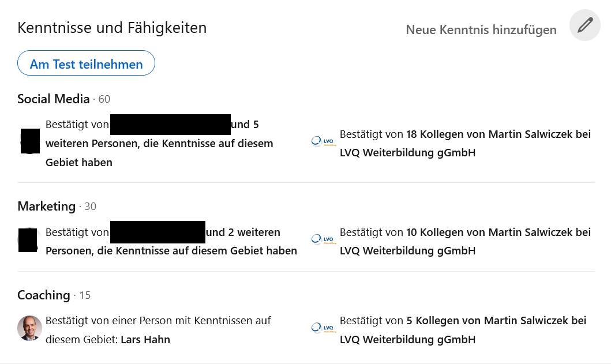
Task: Click redacted avatar in Social Media row
Action: pos(30,141)
